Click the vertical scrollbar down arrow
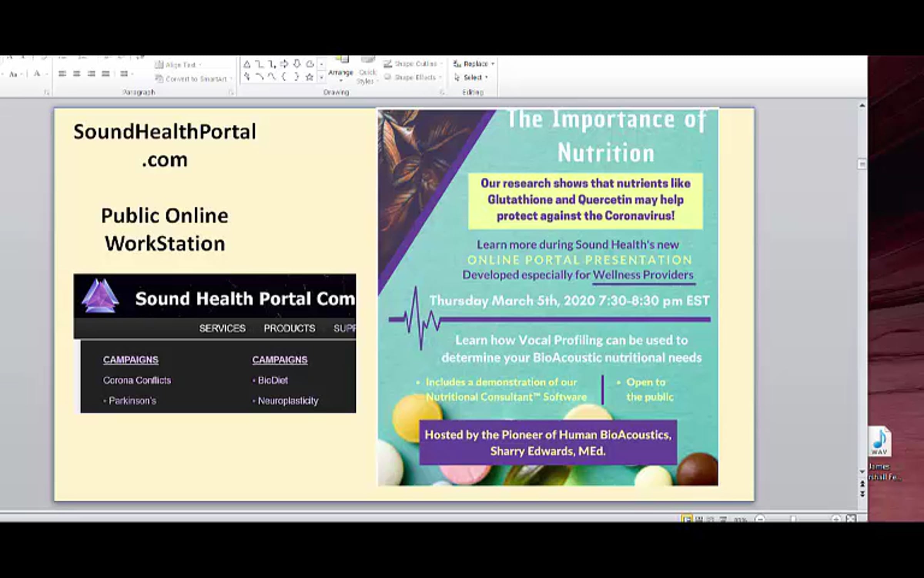 coord(862,472)
